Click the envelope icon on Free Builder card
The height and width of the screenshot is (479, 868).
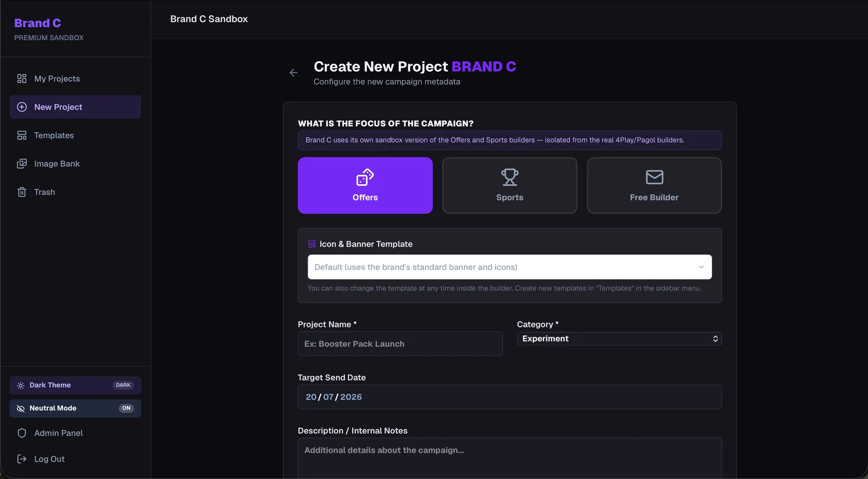coord(654,177)
